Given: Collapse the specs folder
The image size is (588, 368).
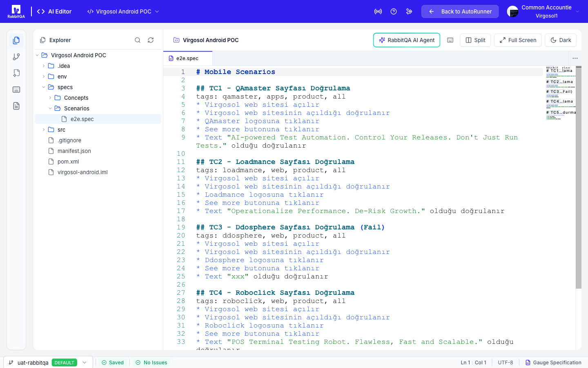Looking at the screenshot, I should pos(44,87).
